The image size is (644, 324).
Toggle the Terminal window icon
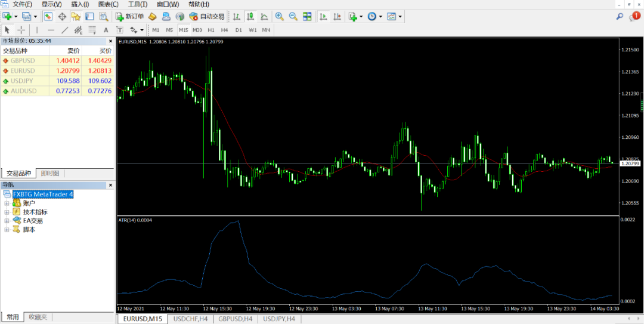[x=89, y=17]
